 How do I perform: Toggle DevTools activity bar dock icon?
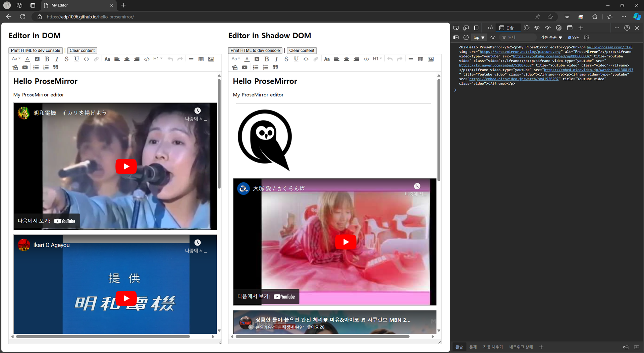(476, 28)
